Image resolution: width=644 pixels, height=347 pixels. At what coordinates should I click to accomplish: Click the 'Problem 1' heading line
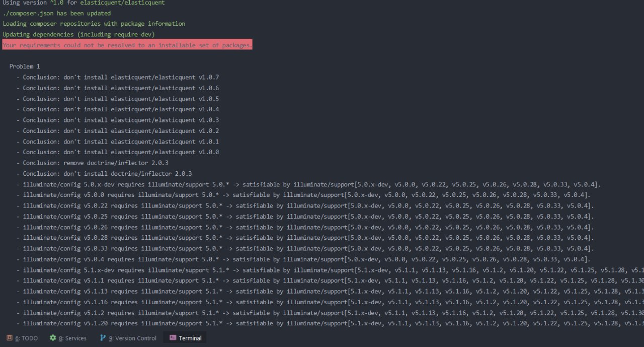pyautogui.click(x=25, y=66)
